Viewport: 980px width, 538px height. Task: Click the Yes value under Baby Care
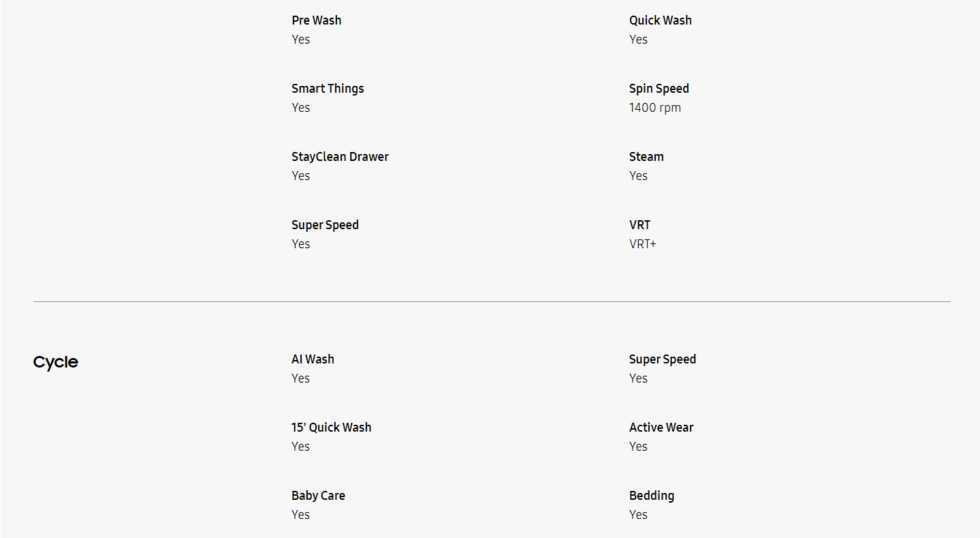coord(301,515)
